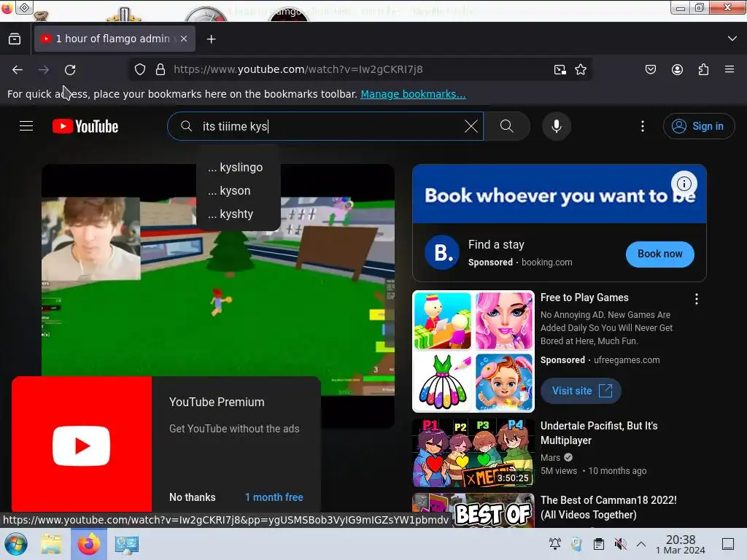747x560 pixels.
Task: Open the Firefox application hamburger menu
Action: [x=729, y=69]
